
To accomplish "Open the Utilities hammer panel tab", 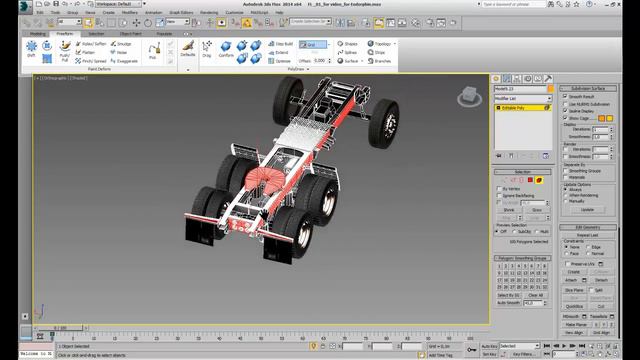I will (548, 79).
